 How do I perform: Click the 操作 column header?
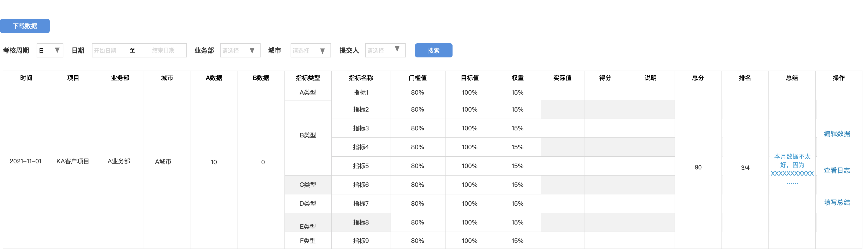(x=838, y=78)
